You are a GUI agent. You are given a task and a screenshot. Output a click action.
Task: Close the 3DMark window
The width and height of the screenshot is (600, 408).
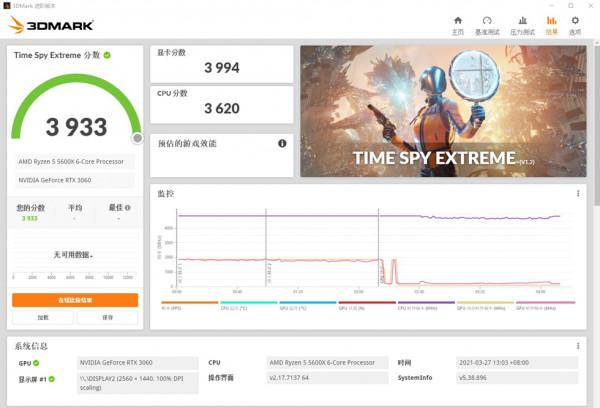[590, 6]
